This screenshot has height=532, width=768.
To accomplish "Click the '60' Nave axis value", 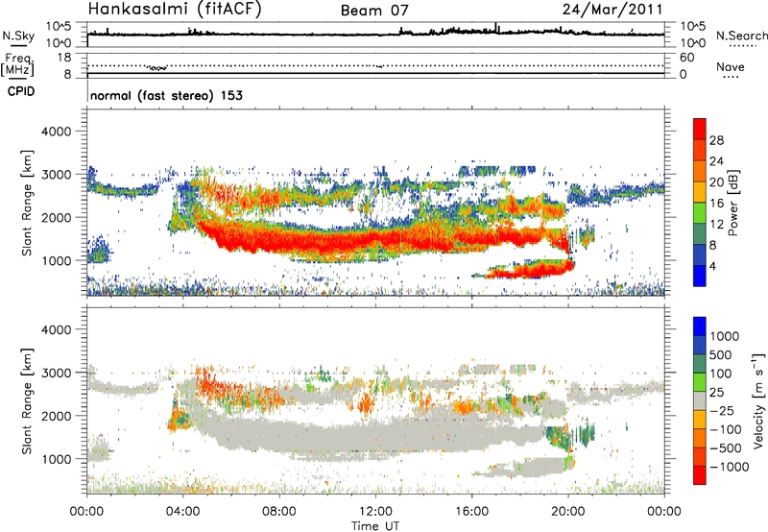I will (686, 58).
